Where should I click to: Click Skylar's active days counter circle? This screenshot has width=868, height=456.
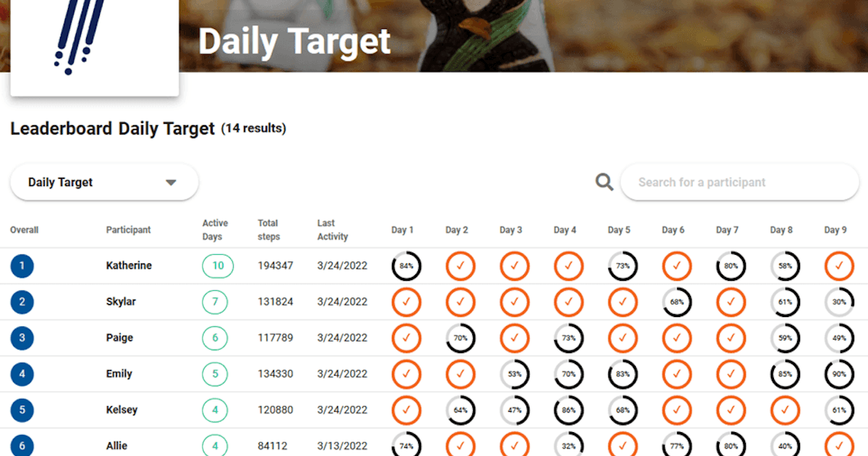click(x=217, y=302)
